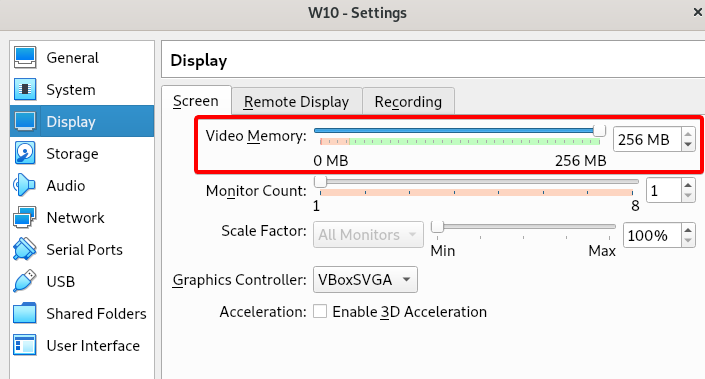Enable 3D Acceleration checkbox
This screenshot has height=379, width=705.
click(x=320, y=311)
